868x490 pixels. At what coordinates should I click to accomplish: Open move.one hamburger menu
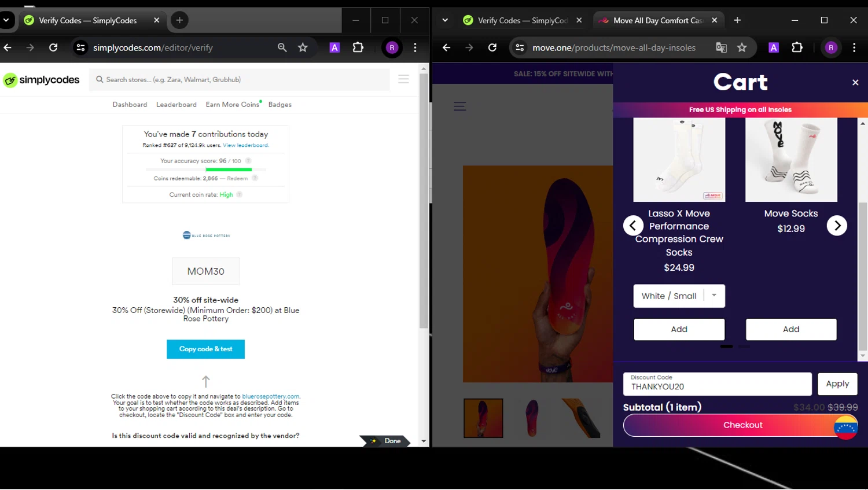(460, 106)
